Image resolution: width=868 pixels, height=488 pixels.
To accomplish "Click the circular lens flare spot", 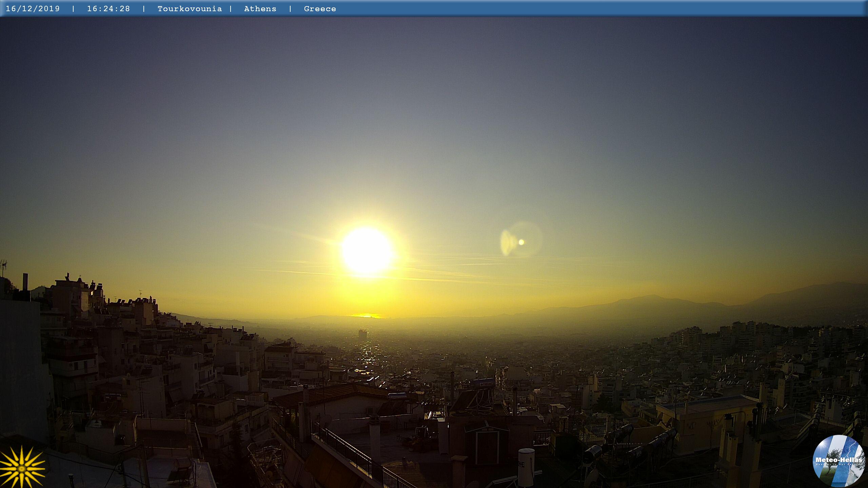I will [x=521, y=242].
